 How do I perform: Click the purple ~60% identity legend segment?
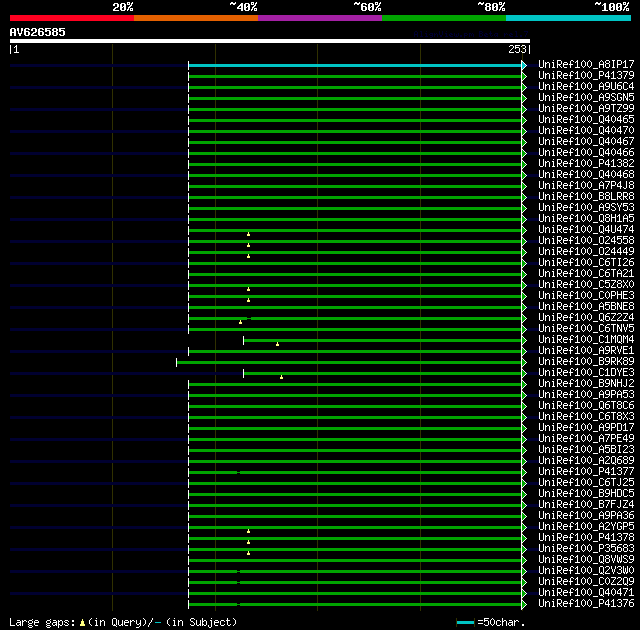[x=320, y=18]
